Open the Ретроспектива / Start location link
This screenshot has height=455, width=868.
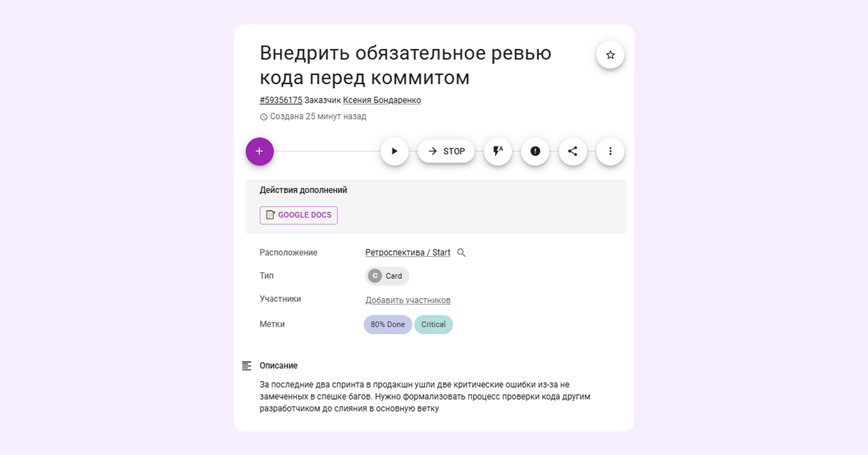point(408,253)
